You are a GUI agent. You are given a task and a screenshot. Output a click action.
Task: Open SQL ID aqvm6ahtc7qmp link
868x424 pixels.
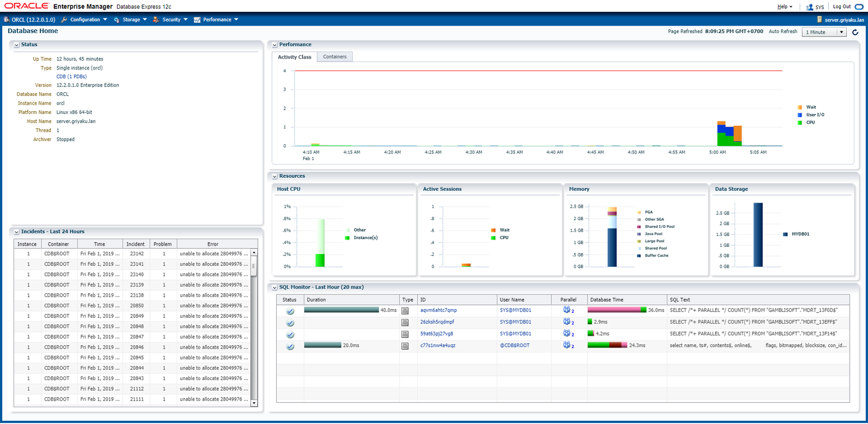pyautogui.click(x=438, y=310)
